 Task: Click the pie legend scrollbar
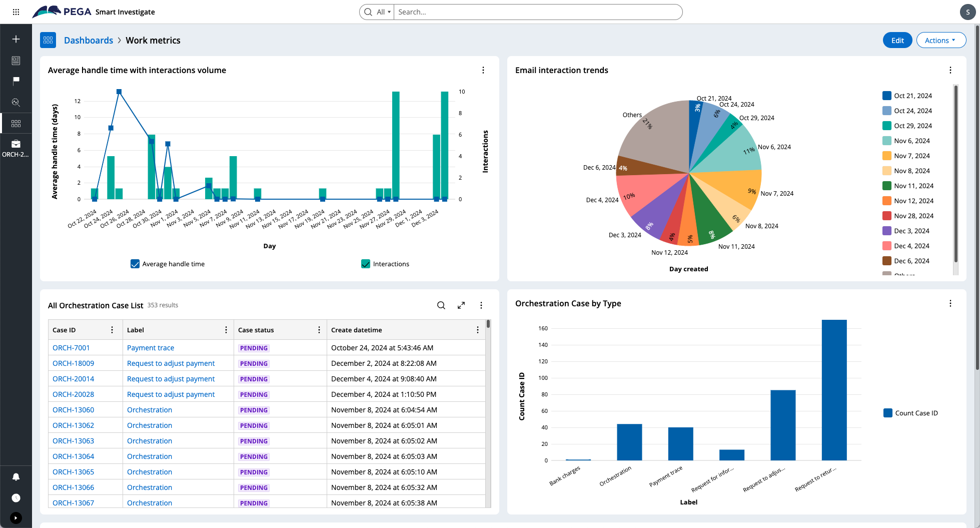tap(955, 174)
